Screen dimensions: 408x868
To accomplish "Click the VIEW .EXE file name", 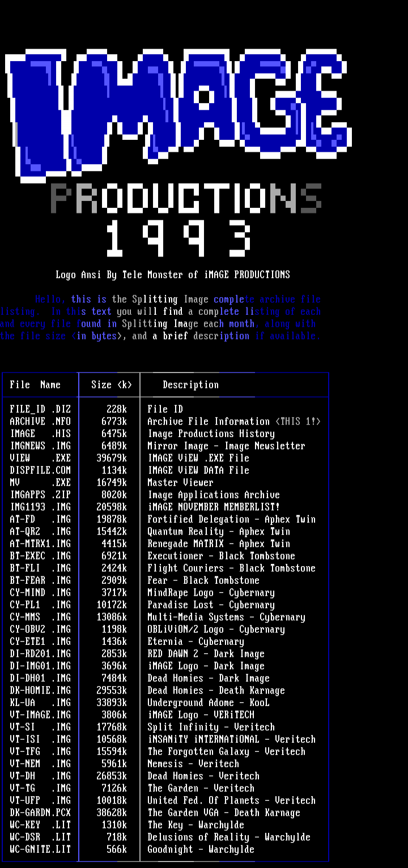I will pos(40,458).
